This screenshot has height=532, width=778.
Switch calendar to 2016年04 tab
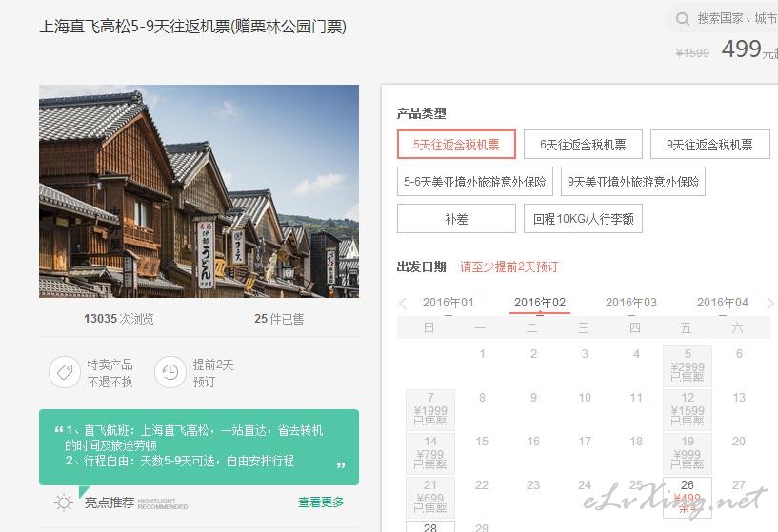click(723, 303)
